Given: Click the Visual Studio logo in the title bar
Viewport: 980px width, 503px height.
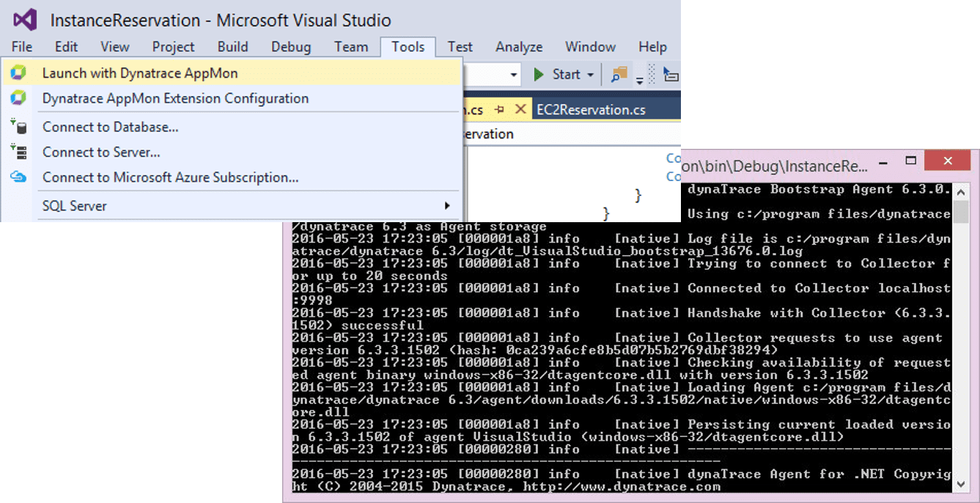Looking at the screenshot, I should (25, 19).
